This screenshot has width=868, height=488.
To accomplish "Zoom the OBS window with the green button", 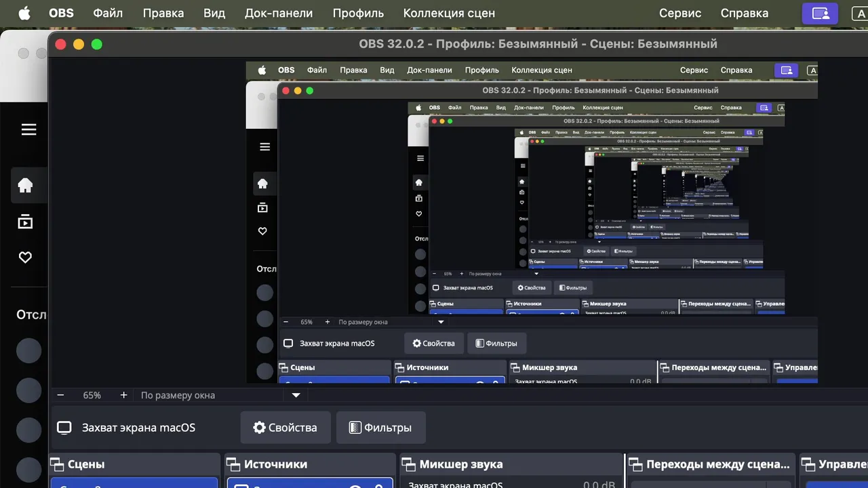I will pos(97,44).
